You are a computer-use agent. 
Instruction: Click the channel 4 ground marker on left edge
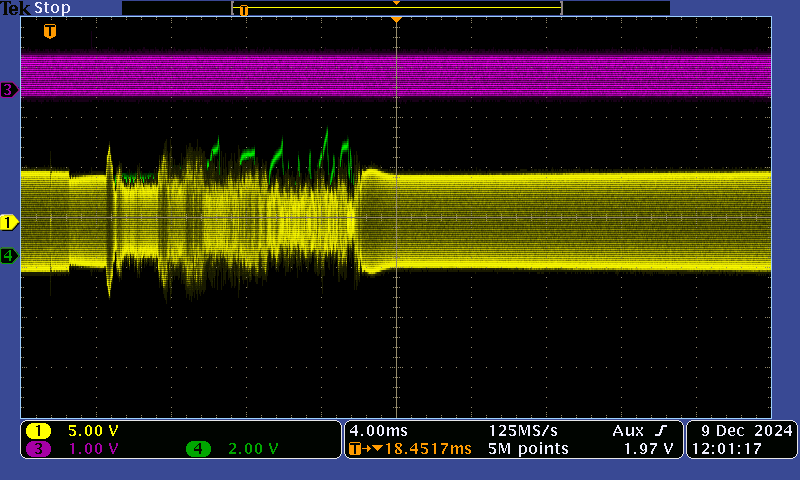[9, 256]
